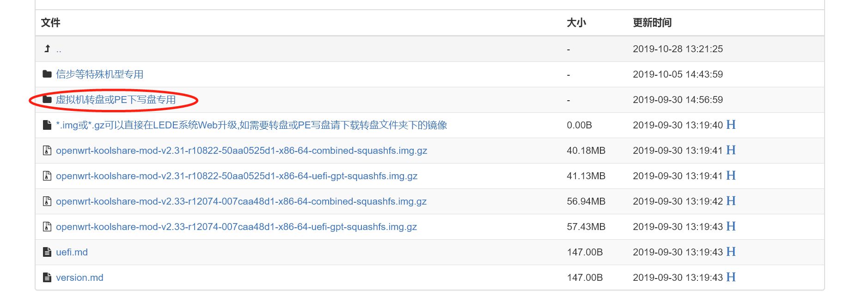Viewport: 868px width, 303px height.
Task: Click the 147.00B size in uefi.md row
Action: 585,252
